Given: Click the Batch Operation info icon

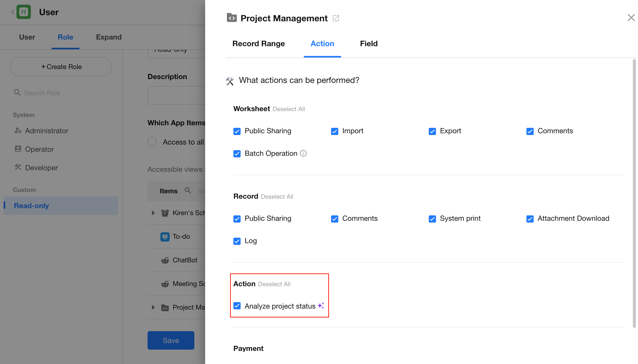Looking at the screenshot, I should click(303, 153).
